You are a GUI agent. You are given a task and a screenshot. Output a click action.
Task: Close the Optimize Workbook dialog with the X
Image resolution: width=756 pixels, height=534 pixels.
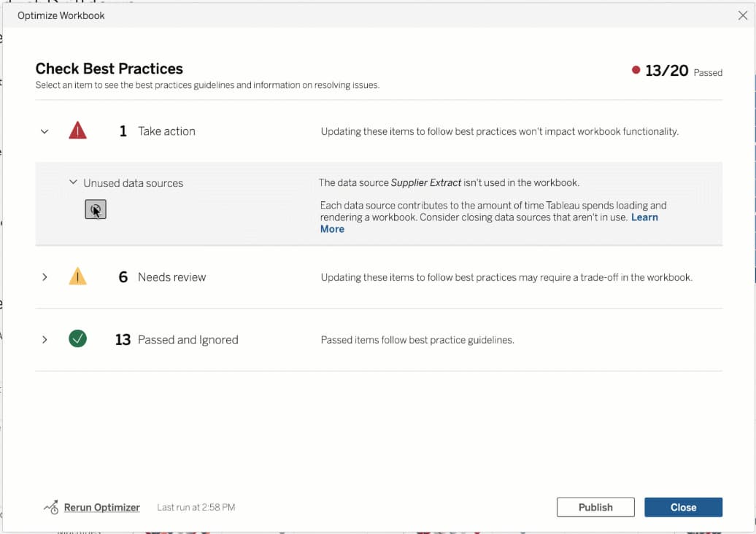[x=743, y=15]
